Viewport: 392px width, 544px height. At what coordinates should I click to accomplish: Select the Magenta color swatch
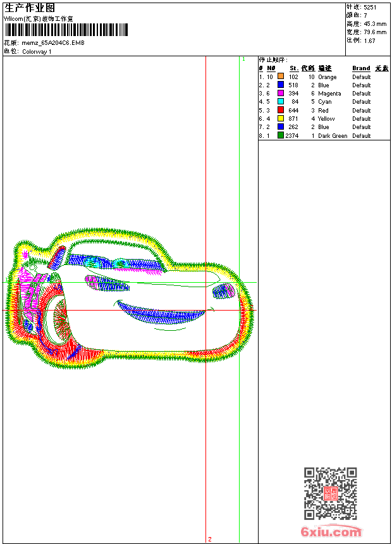(281, 93)
